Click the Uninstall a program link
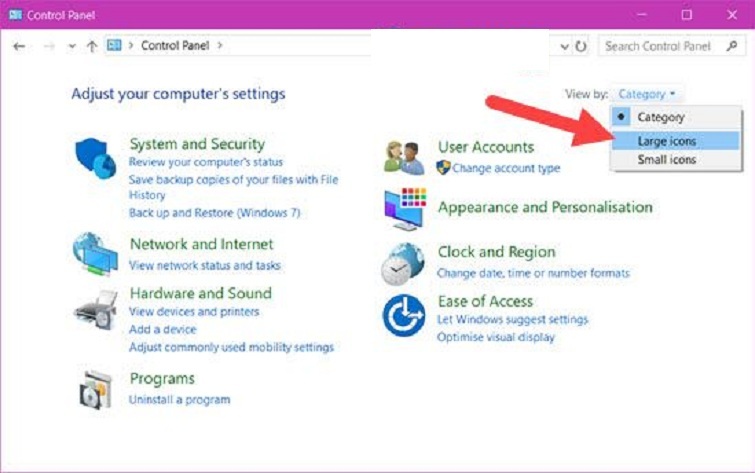The width and height of the screenshot is (755, 473). [180, 400]
